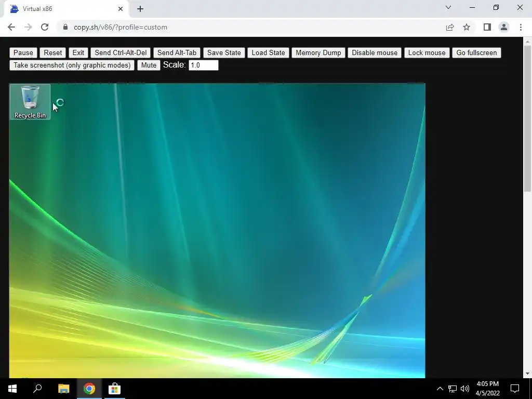Click the Exit button
This screenshot has height=399, width=532.
pos(78,52)
